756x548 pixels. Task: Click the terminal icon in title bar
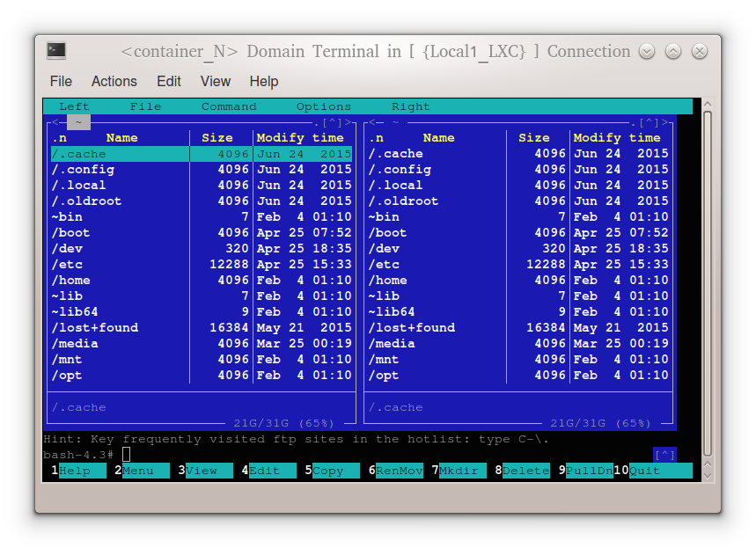click(56, 51)
